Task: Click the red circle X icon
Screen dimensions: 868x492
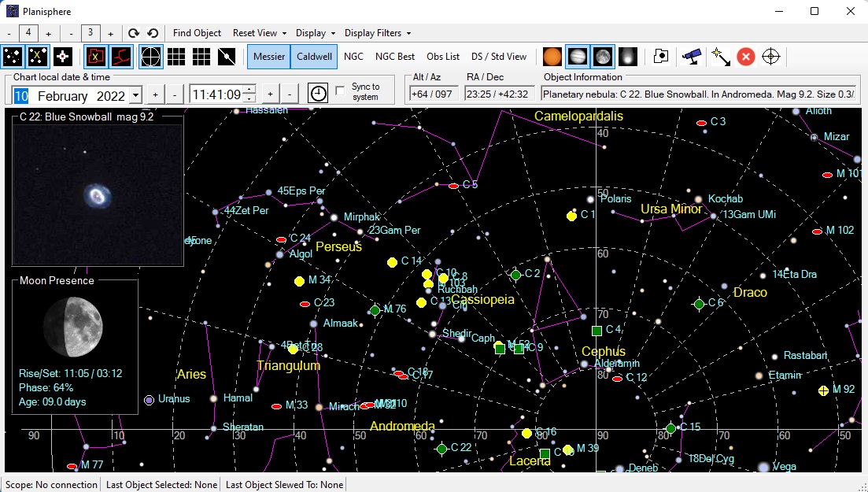Action: click(745, 57)
